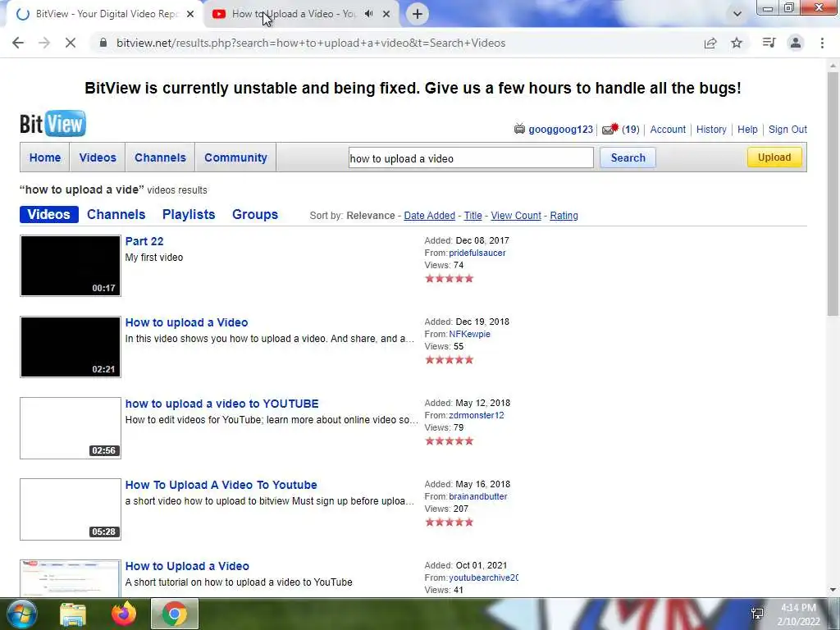Click the Chrome taskbar icon
Screen dimensions: 840x630
click(175, 614)
